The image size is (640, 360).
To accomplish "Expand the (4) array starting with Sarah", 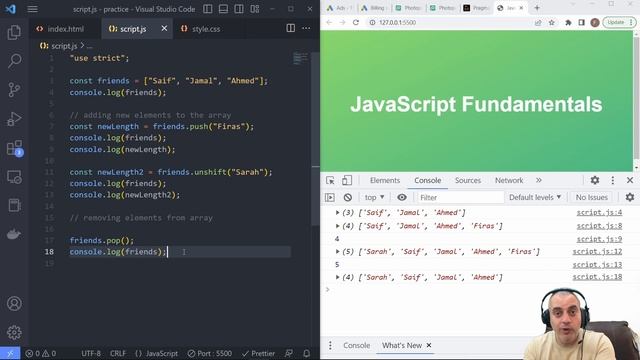I will tap(338, 277).
